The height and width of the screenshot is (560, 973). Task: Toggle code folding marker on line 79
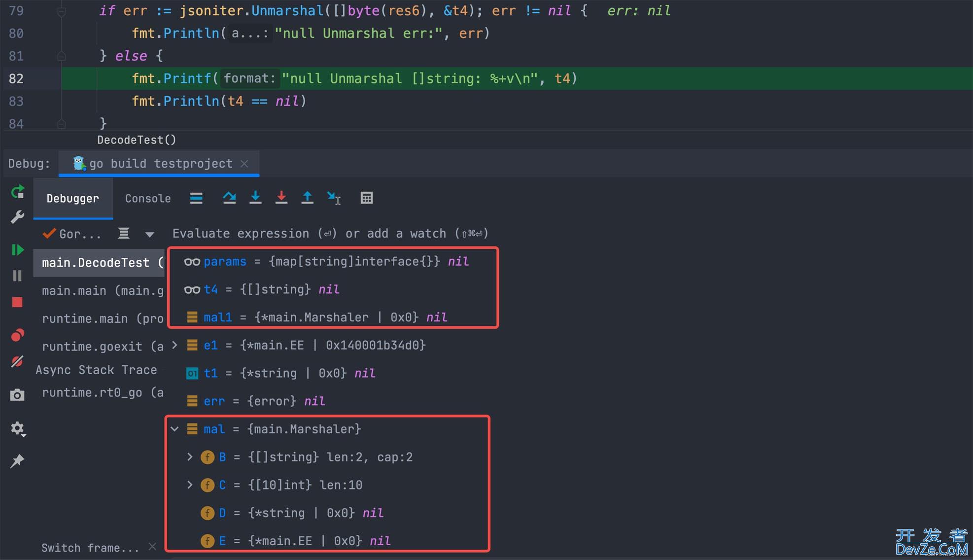point(62,11)
